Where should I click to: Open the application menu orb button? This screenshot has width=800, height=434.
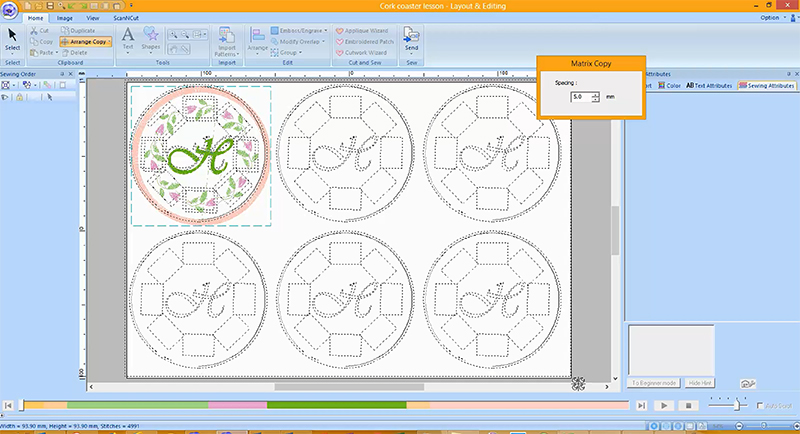(x=9, y=10)
